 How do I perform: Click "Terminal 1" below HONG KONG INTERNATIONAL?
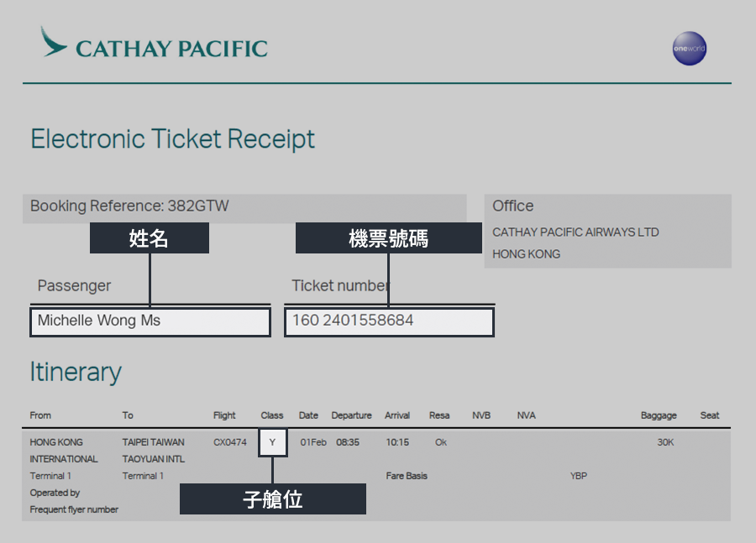click(50, 476)
